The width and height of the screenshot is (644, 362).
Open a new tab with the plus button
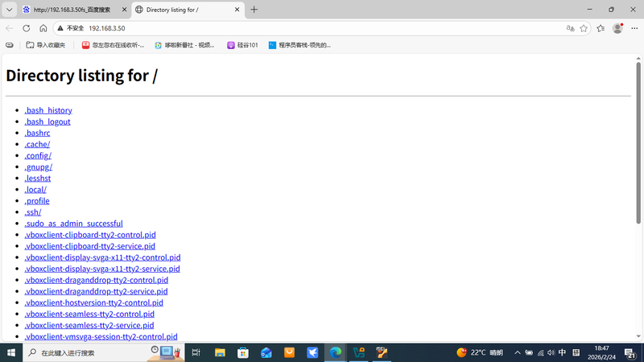[254, 10]
